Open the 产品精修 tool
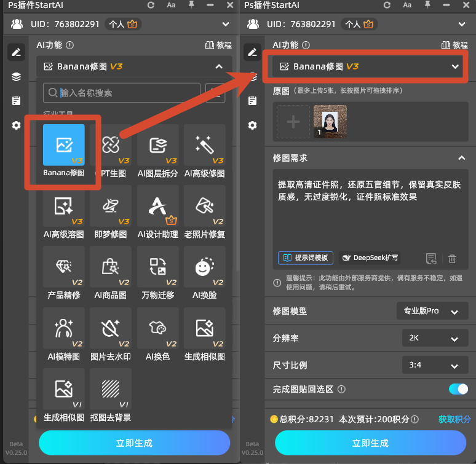Screen dimensions: 476x464 tap(64, 267)
